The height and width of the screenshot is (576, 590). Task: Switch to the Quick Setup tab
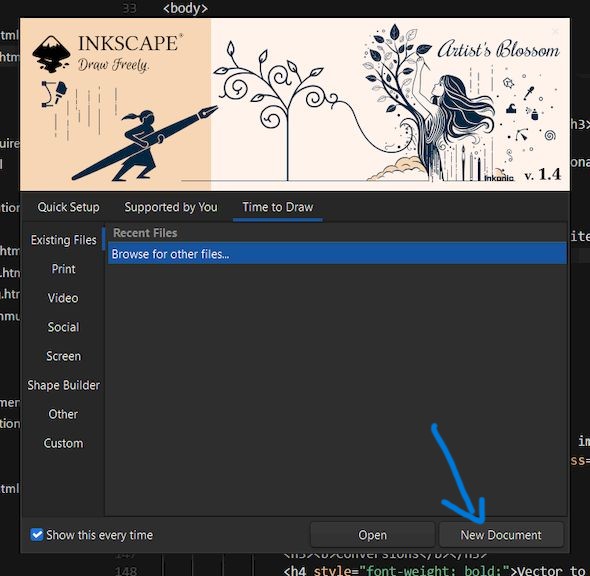coord(68,207)
